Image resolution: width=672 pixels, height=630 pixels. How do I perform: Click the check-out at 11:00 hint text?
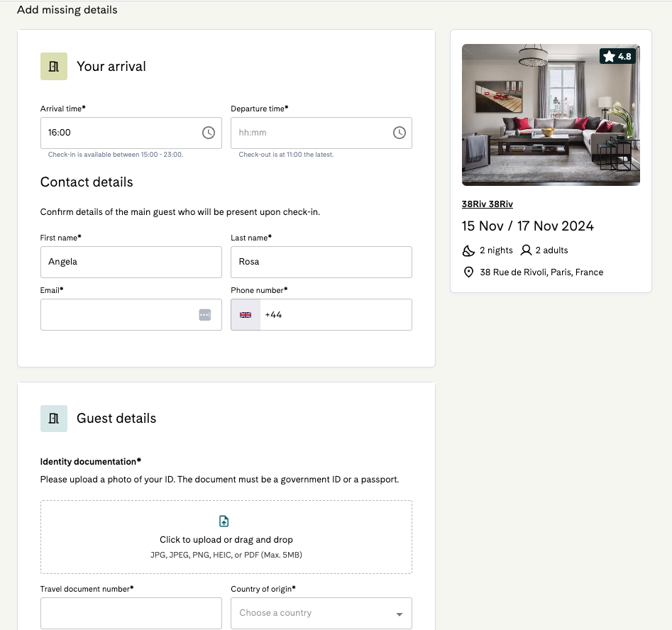pos(286,155)
